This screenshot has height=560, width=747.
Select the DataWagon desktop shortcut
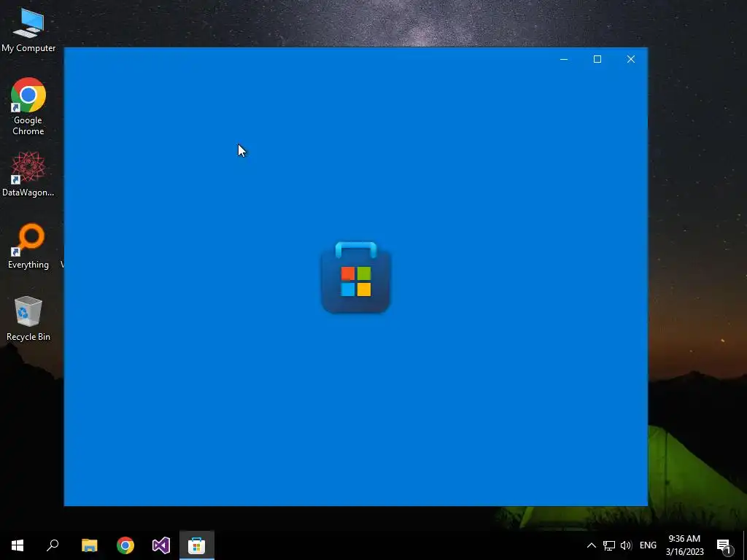click(28, 174)
